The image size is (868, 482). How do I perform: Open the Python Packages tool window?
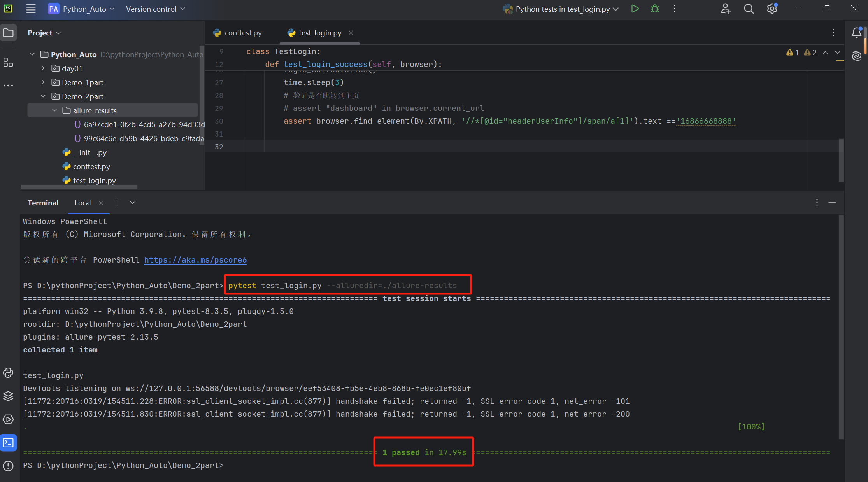(x=8, y=396)
